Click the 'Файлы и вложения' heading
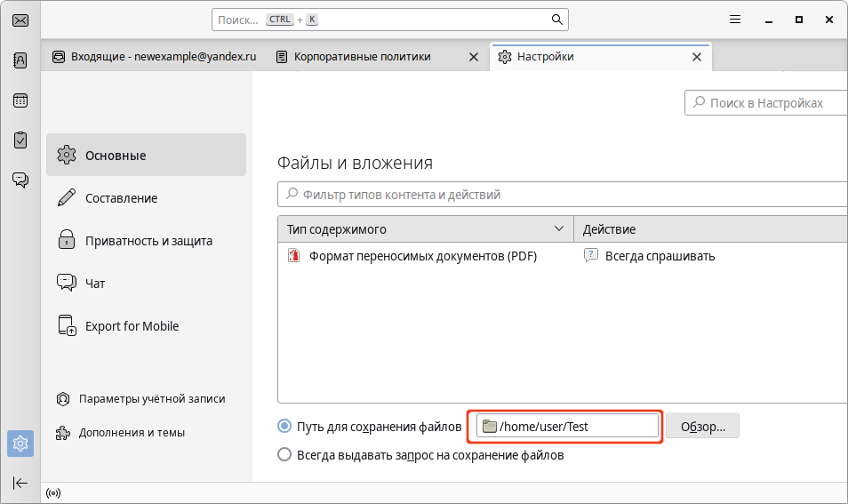Image resolution: width=848 pixels, height=504 pixels. (x=355, y=163)
